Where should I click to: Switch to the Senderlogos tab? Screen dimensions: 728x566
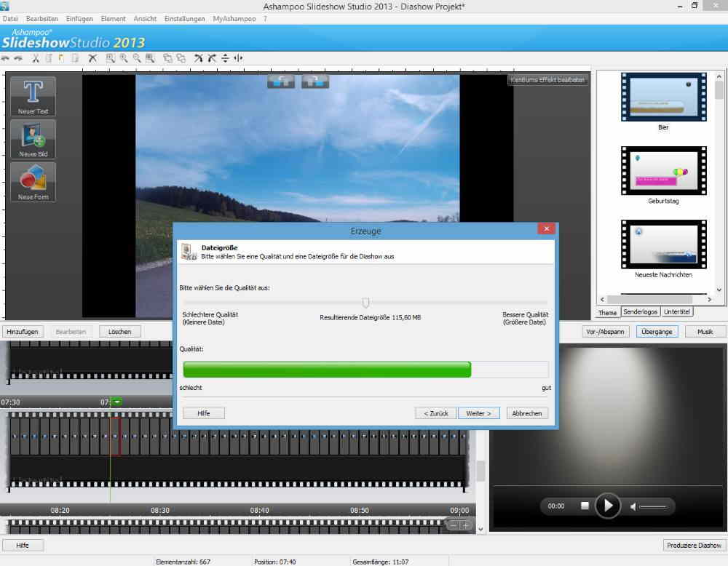640,312
